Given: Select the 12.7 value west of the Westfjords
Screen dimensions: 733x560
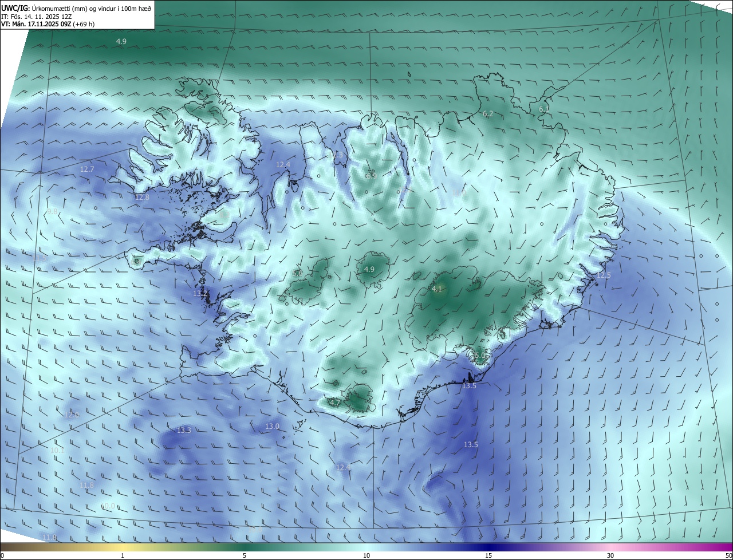Looking at the screenshot, I should [x=87, y=169].
